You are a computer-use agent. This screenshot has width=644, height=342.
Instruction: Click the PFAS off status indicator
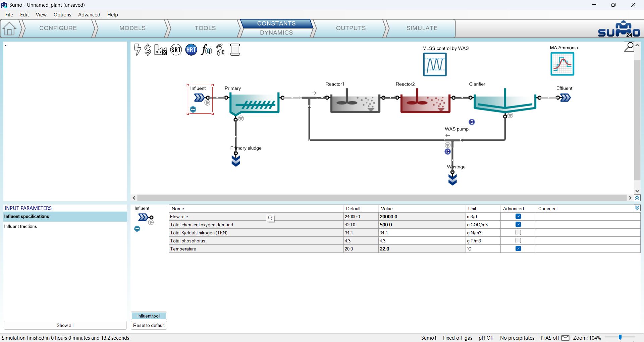tap(550, 338)
